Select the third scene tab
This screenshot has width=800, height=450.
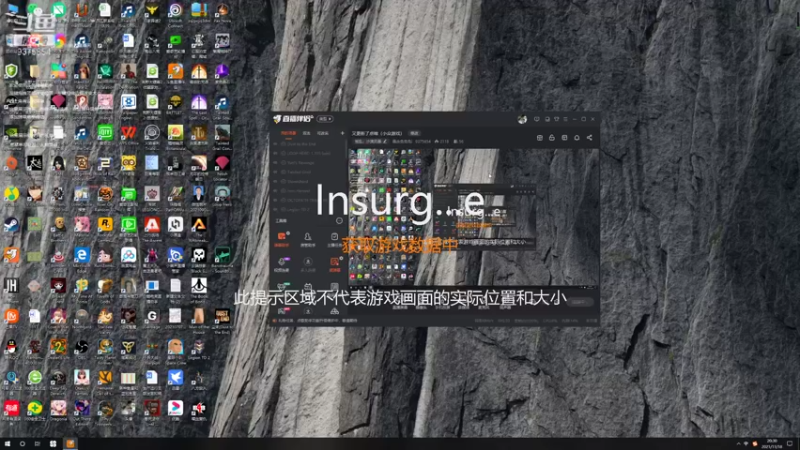click(x=323, y=133)
